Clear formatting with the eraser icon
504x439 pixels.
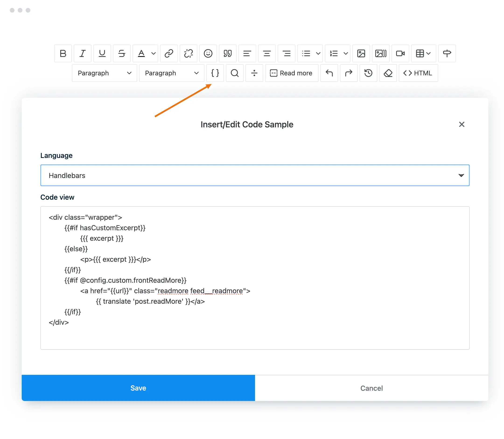point(388,73)
